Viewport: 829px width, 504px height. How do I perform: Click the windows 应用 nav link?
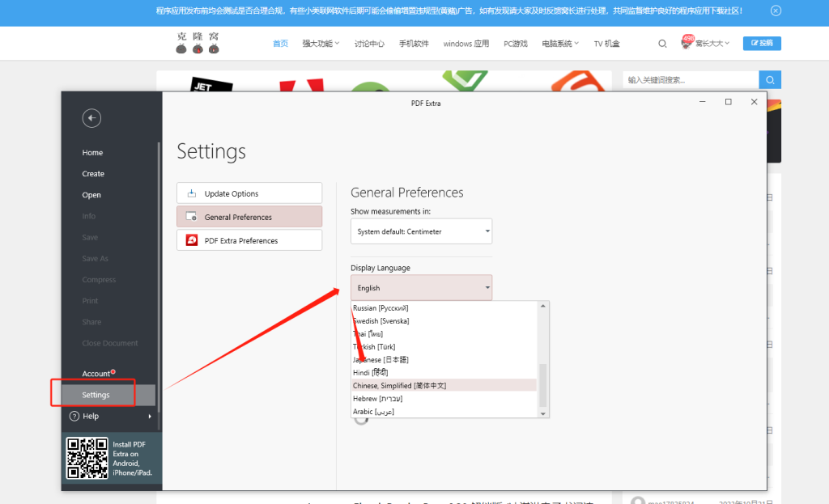click(466, 44)
